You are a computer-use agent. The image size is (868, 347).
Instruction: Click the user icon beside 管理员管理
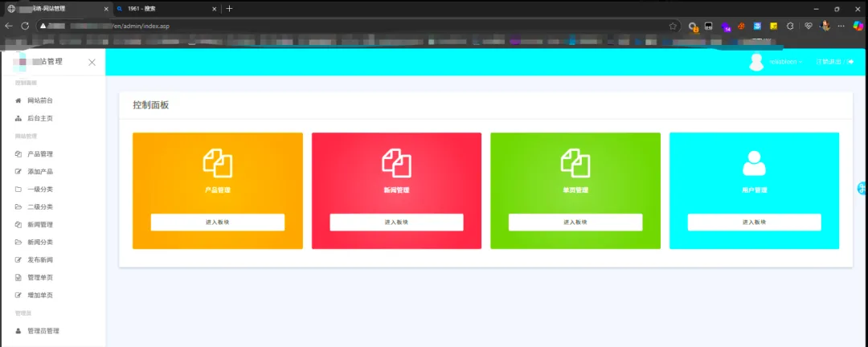tap(18, 331)
